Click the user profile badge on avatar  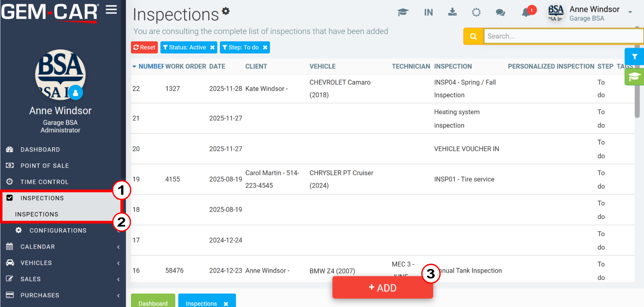click(76, 92)
